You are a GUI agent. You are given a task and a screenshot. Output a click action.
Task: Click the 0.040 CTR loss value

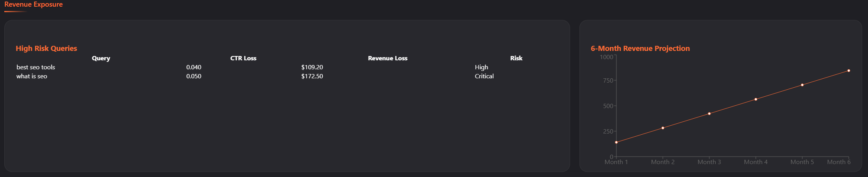pyautogui.click(x=194, y=67)
